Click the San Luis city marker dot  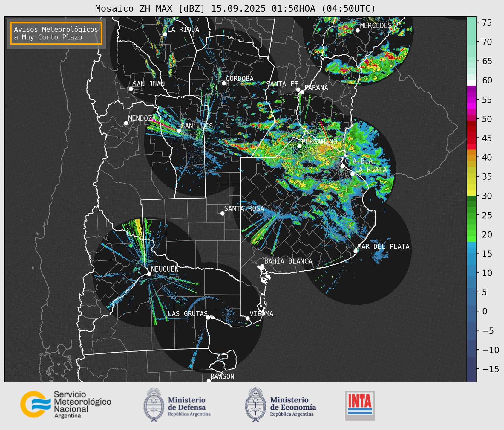pos(179,131)
